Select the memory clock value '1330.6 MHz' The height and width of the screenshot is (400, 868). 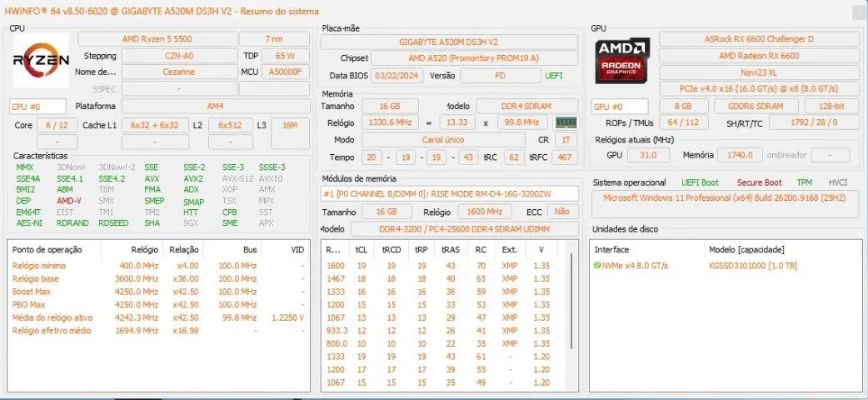[x=391, y=123]
